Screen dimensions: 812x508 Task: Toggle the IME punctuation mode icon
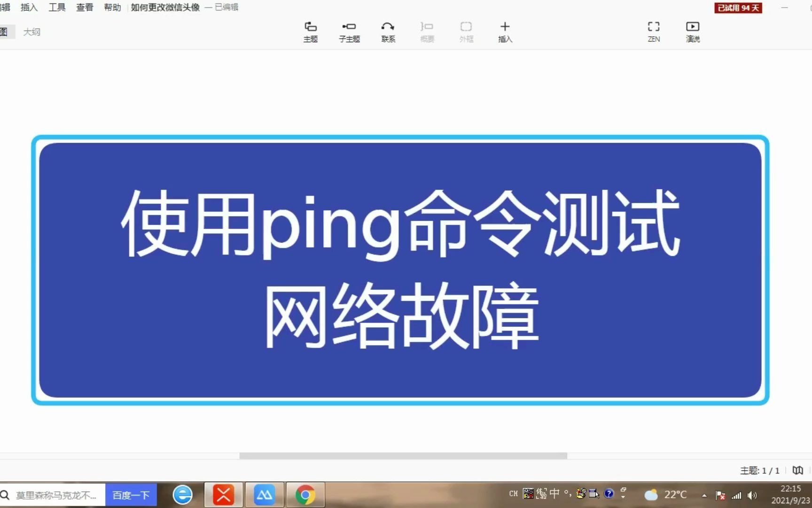pyautogui.click(x=568, y=493)
